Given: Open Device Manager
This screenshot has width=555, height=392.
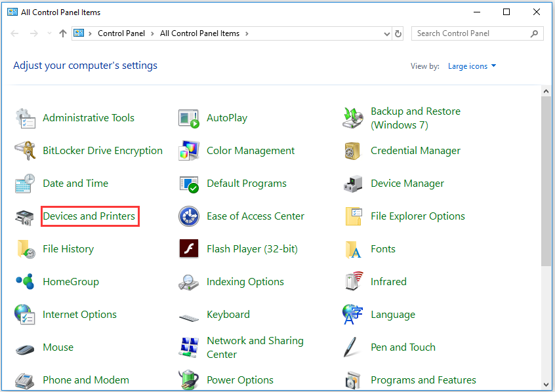Looking at the screenshot, I should tap(407, 183).
